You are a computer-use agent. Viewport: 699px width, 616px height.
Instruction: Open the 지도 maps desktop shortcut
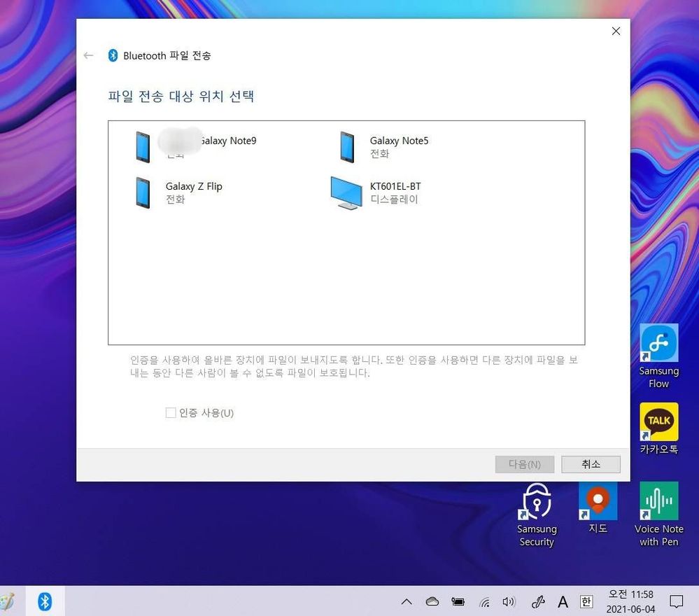click(x=598, y=507)
